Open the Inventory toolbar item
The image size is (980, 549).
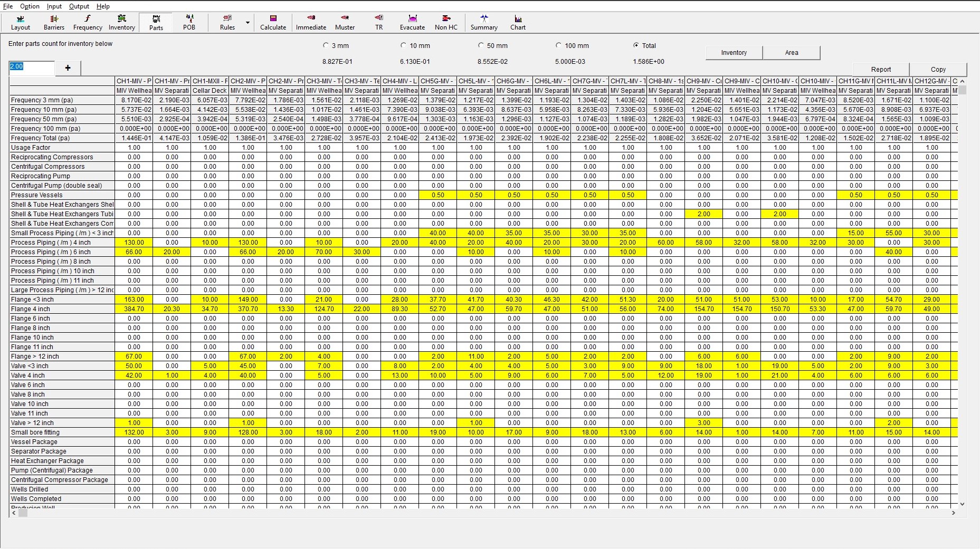pyautogui.click(x=122, y=23)
